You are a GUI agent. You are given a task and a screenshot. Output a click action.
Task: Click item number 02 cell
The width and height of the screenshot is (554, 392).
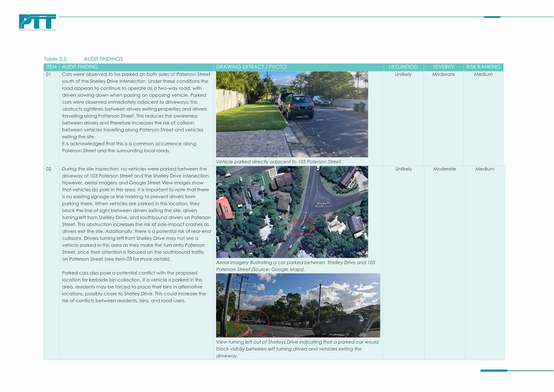click(48, 169)
